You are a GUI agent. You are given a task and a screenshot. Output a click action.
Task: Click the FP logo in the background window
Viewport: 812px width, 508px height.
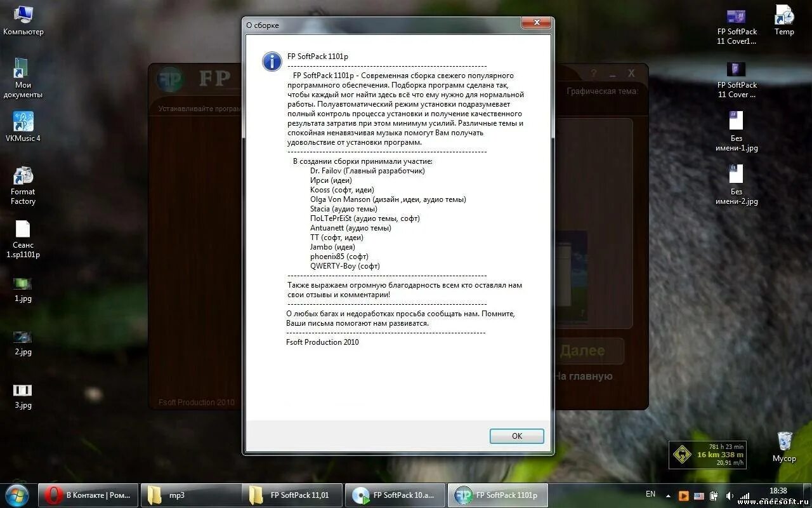pyautogui.click(x=170, y=79)
